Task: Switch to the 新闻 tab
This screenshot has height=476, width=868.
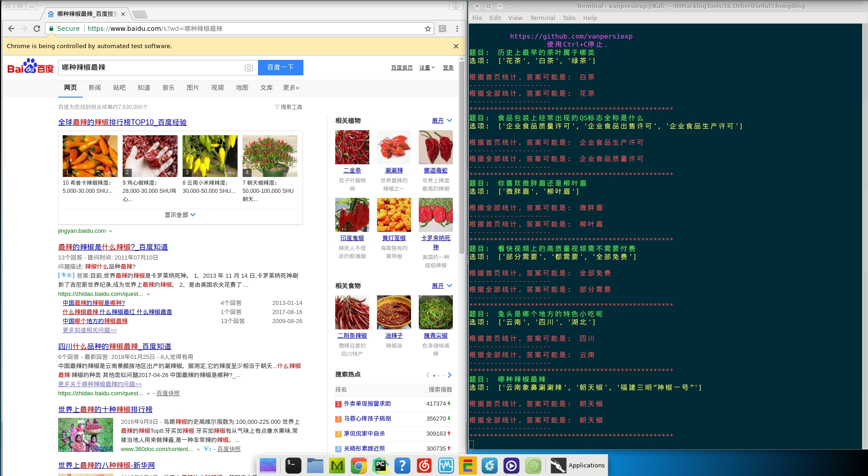Action: point(95,88)
